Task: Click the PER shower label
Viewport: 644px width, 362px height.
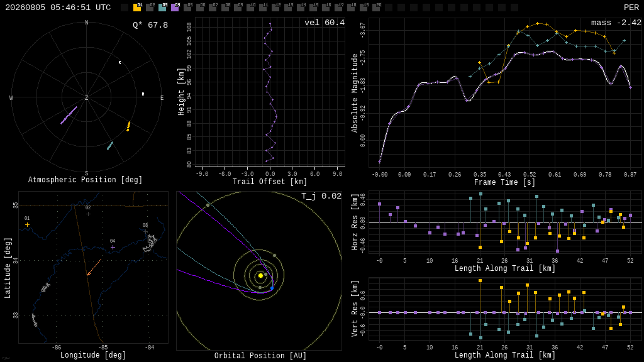Action: pos(631,8)
